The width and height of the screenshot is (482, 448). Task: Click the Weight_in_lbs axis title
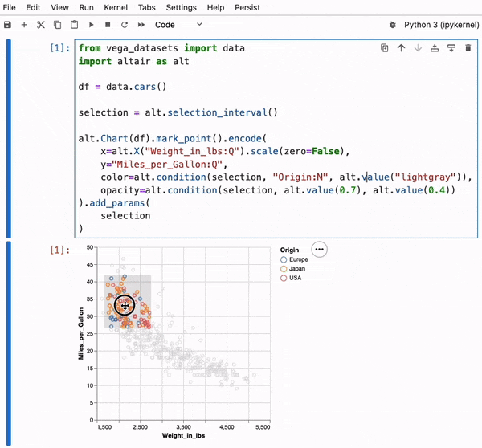[183, 435]
